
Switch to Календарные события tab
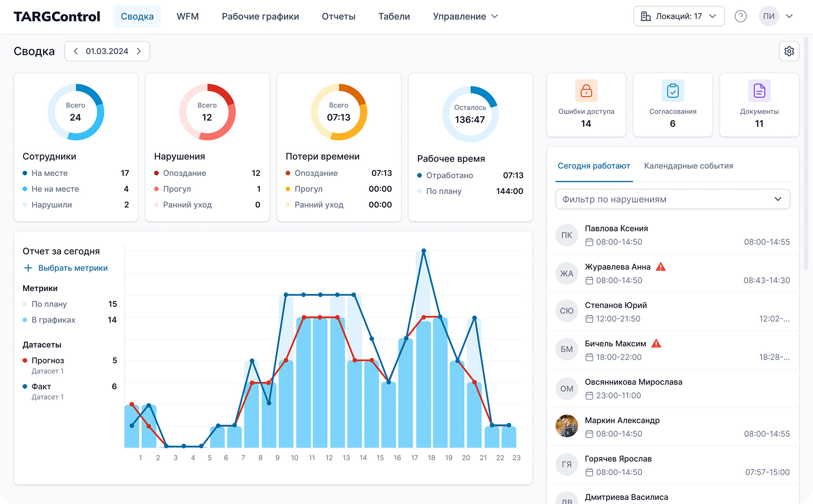[688, 166]
